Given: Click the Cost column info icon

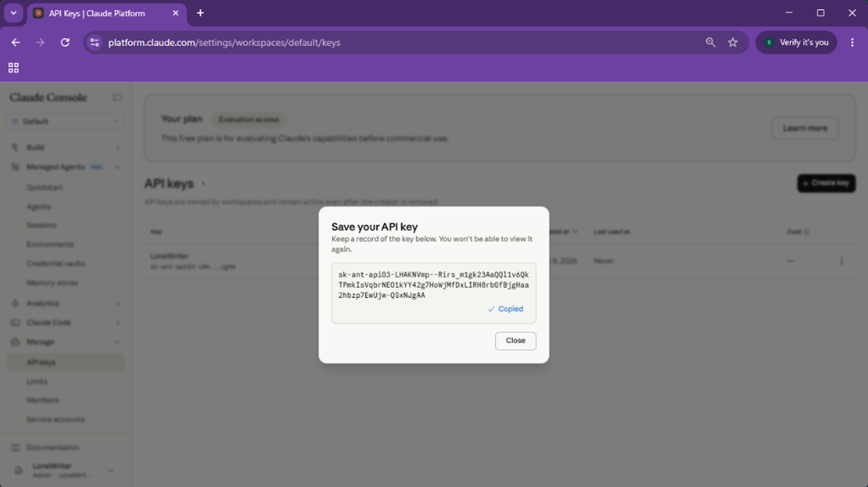Looking at the screenshot, I should [807, 232].
